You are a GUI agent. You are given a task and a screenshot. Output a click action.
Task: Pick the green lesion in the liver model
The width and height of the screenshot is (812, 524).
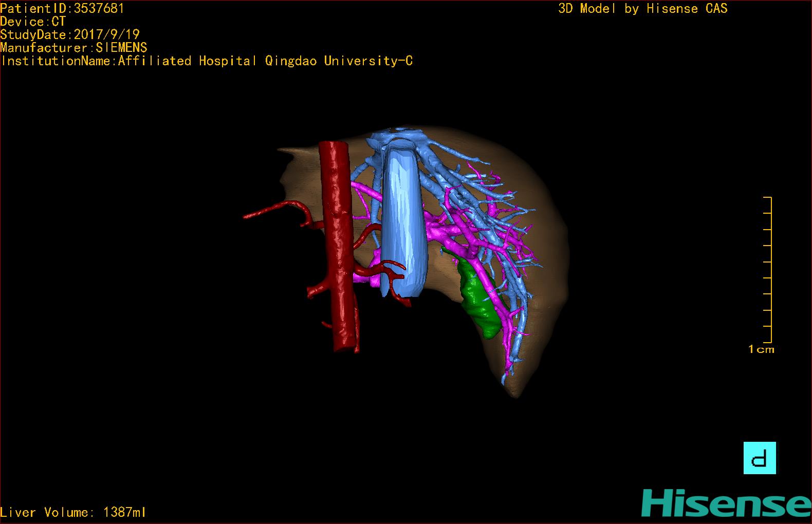[x=481, y=299]
